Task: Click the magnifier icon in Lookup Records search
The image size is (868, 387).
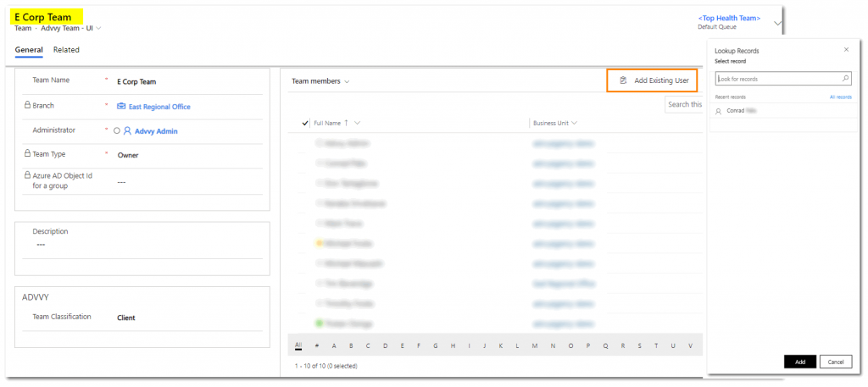Action: (x=845, y=78)
